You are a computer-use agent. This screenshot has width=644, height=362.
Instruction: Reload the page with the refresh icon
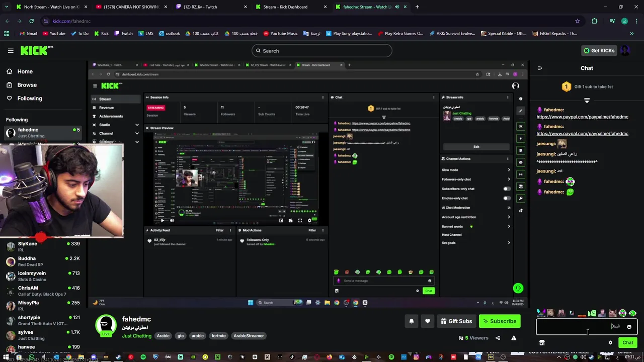31,21
